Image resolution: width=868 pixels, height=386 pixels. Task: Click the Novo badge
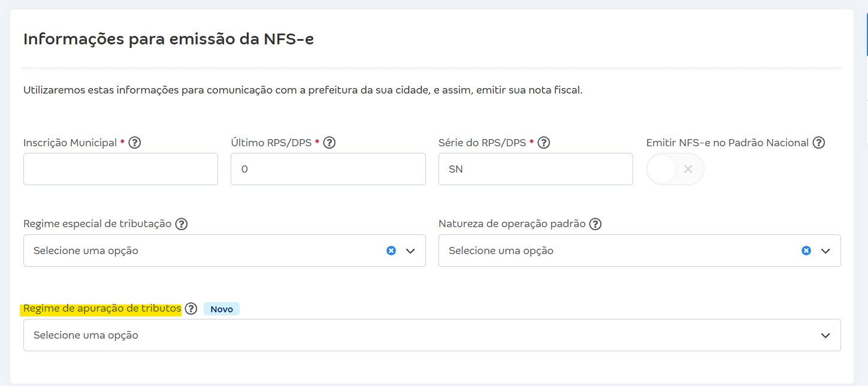[x=221, y=308]
